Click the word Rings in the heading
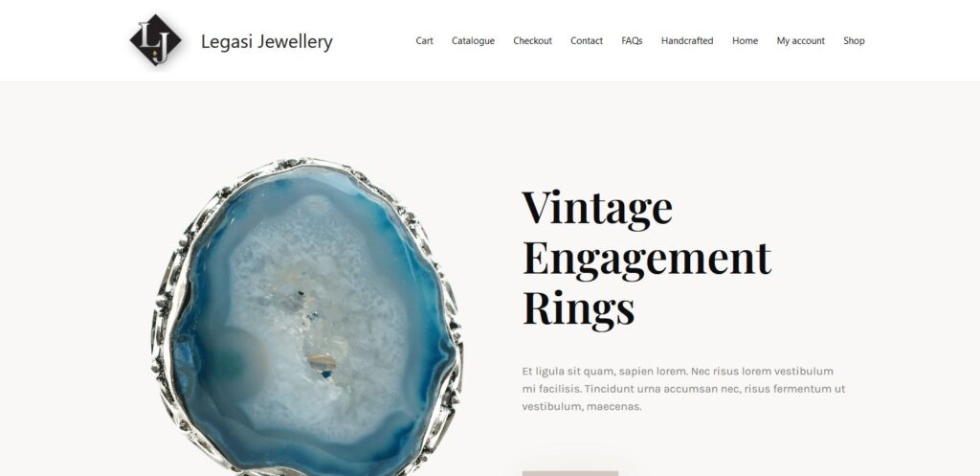This screenshot has width=980, height=476. (578, 308)
